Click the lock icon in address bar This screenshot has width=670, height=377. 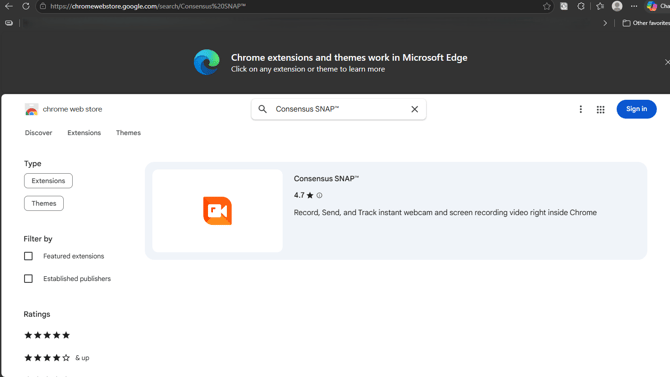click(x=43, y=6)
